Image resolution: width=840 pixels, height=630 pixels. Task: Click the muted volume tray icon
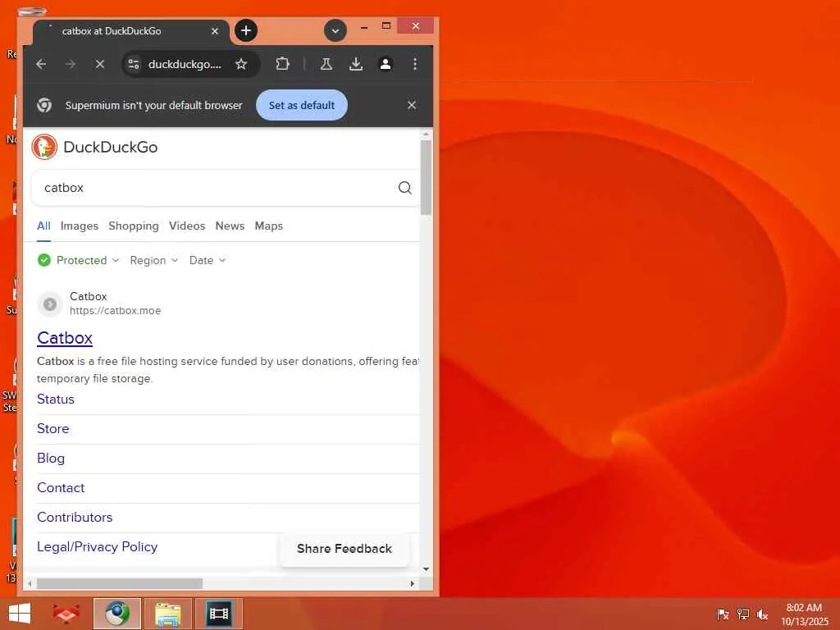(762, 614)
